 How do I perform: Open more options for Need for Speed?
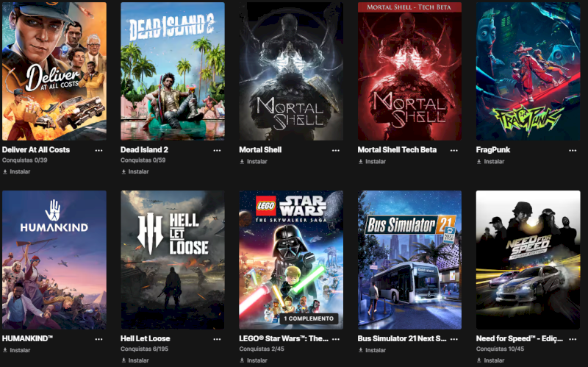click(573, 339)
